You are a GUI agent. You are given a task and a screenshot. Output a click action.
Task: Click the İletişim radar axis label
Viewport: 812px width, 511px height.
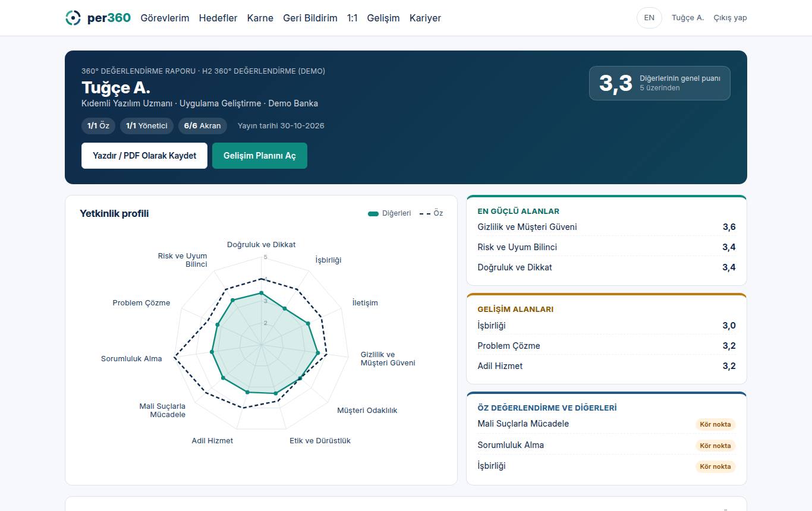point(365,303)
